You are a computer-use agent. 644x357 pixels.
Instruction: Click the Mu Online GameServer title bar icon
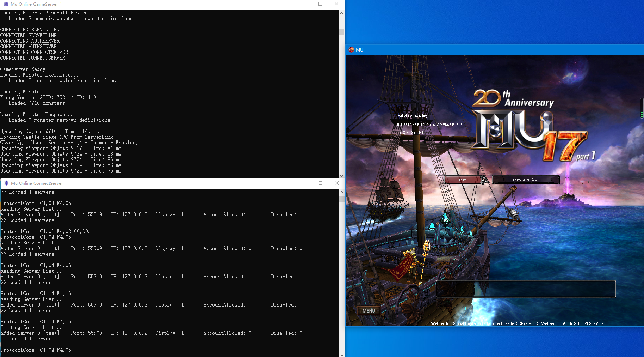(6, 4)
